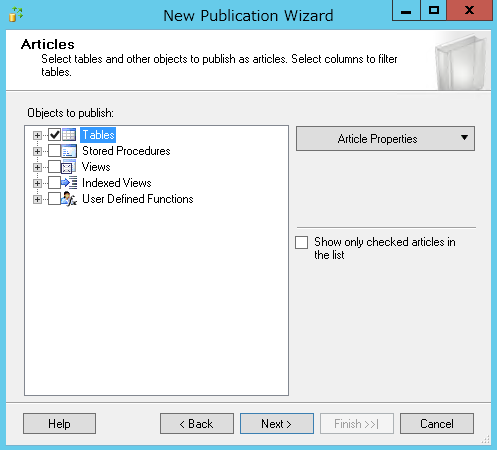Expand the Tables tree node
497x450 pixels.
pyautogui.click(x=37, y=135)
